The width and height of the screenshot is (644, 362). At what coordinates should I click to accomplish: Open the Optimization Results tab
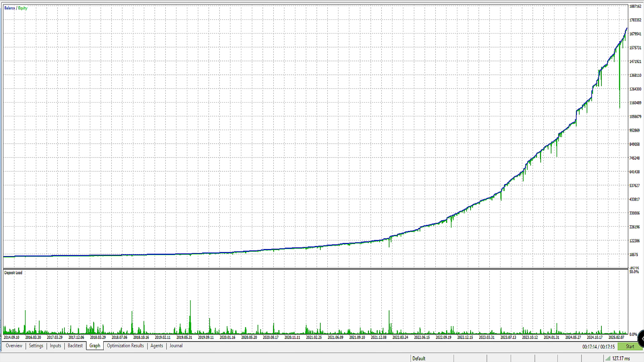tap(125, 346)
